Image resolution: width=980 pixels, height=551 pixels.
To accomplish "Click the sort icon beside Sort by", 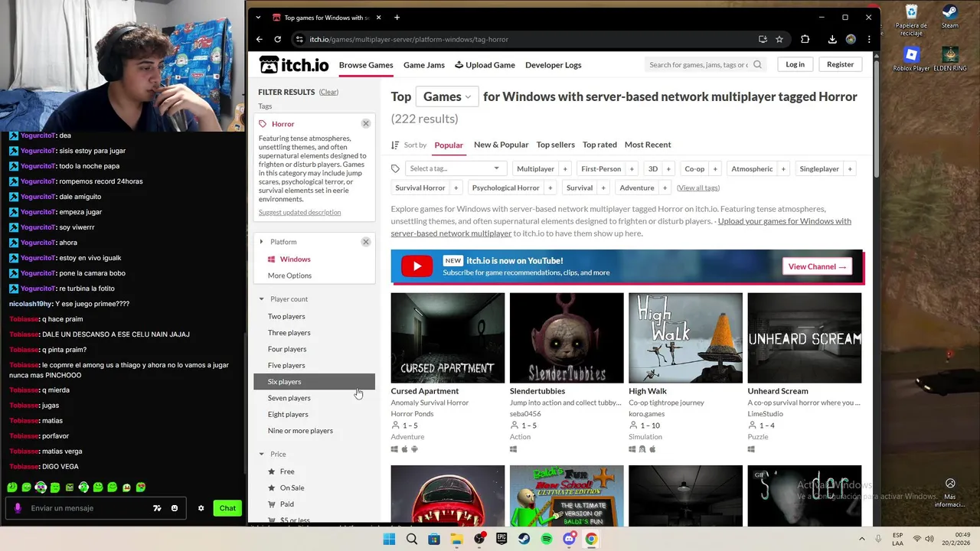I will (395, 145).
